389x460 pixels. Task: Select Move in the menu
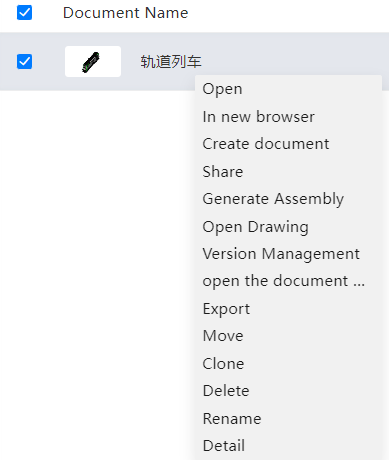223,336
